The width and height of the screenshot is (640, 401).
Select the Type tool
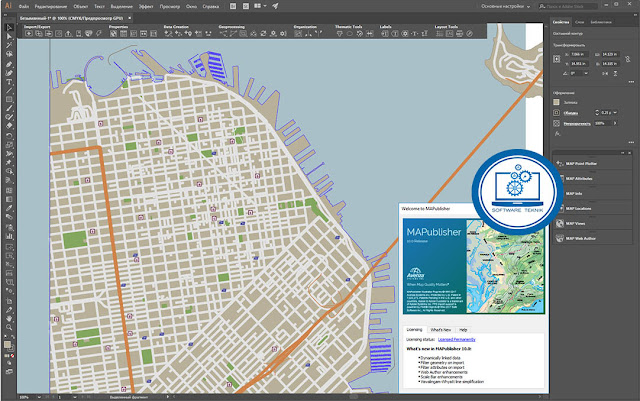tap(9, 82)
